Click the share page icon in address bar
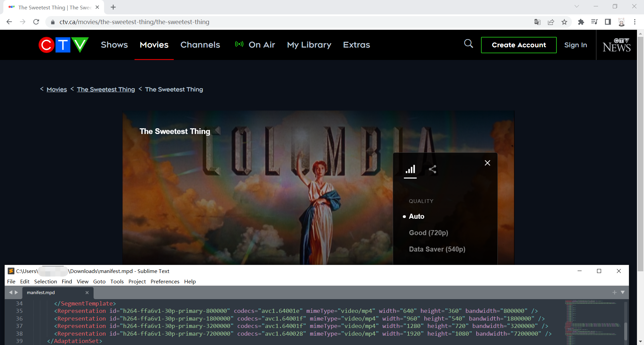The height and width of the screenshot is (345, 644). [551, 22]
